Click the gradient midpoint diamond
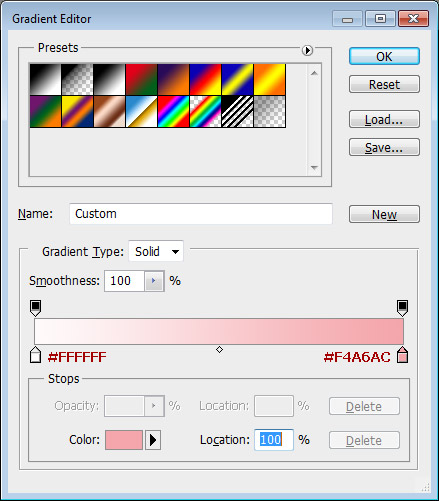 (219, 349)
